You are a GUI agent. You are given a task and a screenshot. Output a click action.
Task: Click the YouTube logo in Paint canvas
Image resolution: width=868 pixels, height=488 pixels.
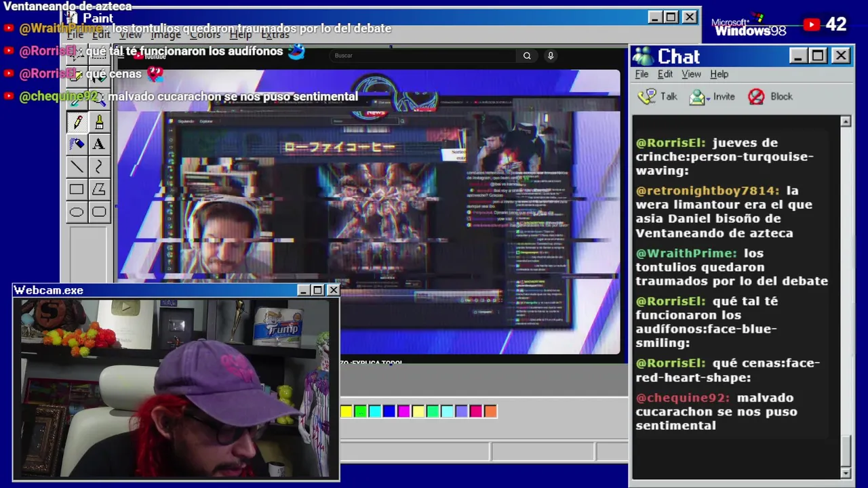click(x=150, y=56)
